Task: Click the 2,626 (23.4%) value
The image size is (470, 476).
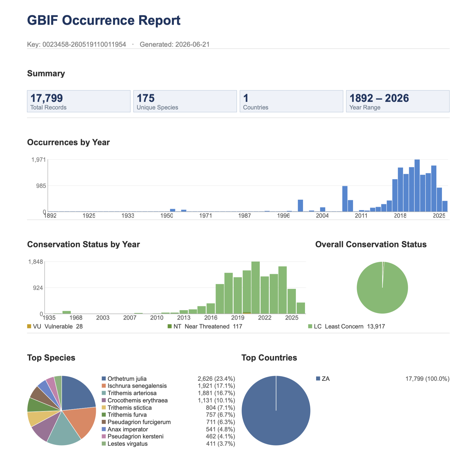Action: pyautogui.click(x=216, y=379)
